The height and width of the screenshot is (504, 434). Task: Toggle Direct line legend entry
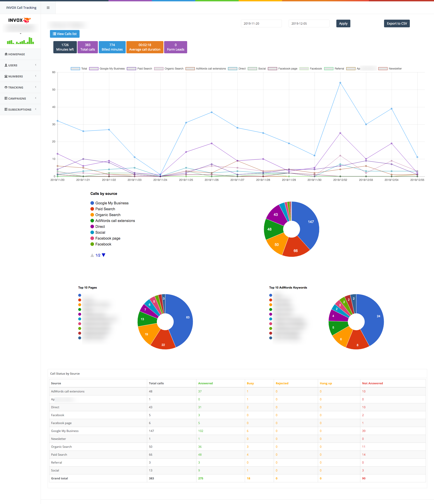point(237,69)
